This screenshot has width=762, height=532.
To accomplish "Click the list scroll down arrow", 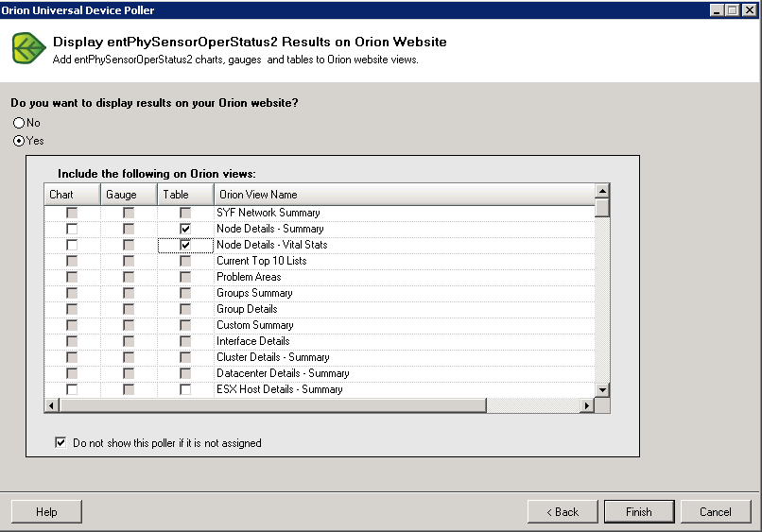I will (x=602, y=390).
